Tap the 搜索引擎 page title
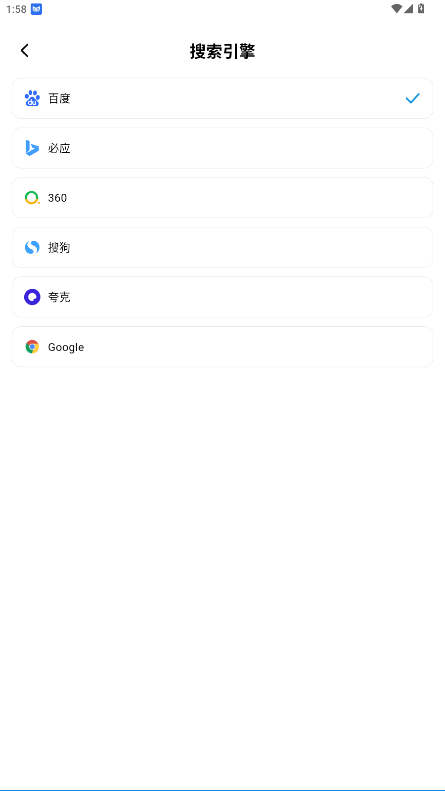The image size is (445, 791). (x=222, y=51)
